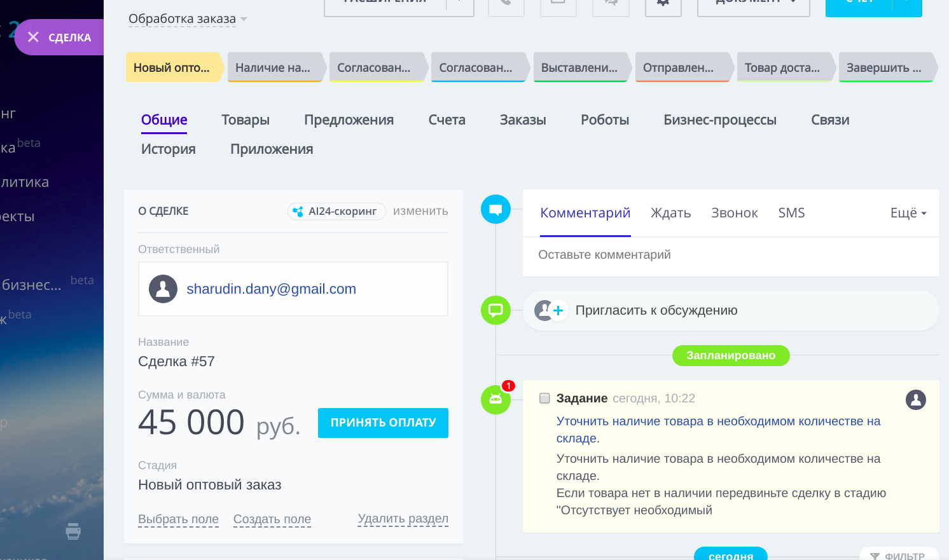The width and height of the screenshot is (949, 560).
Task: Open sharudin.dany@gmail.com profile link
Action: coord(271,289)
